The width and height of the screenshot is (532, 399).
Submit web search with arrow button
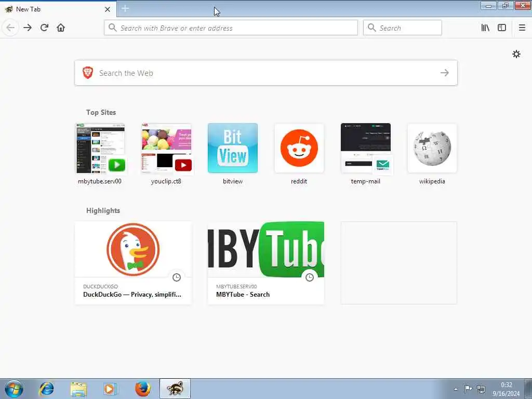[x=445, y=73]
